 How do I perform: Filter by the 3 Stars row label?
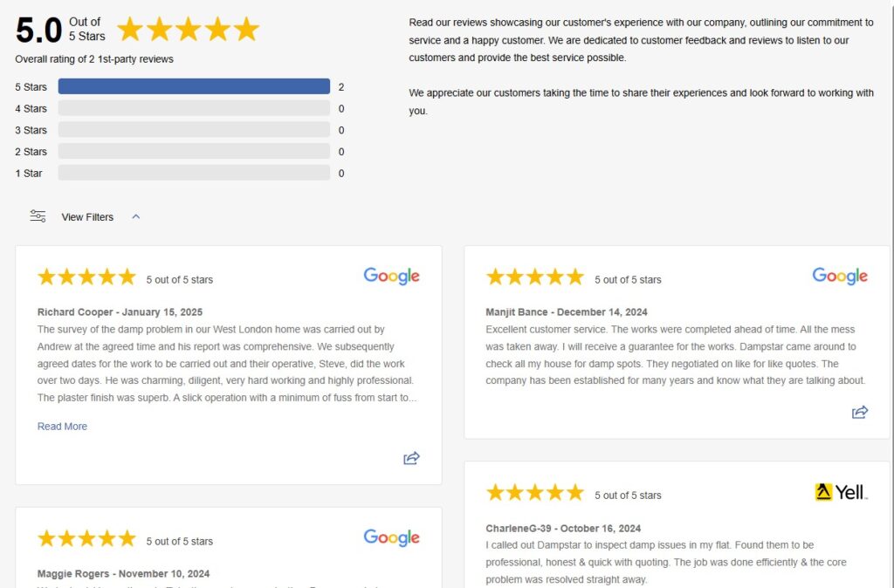31,130
